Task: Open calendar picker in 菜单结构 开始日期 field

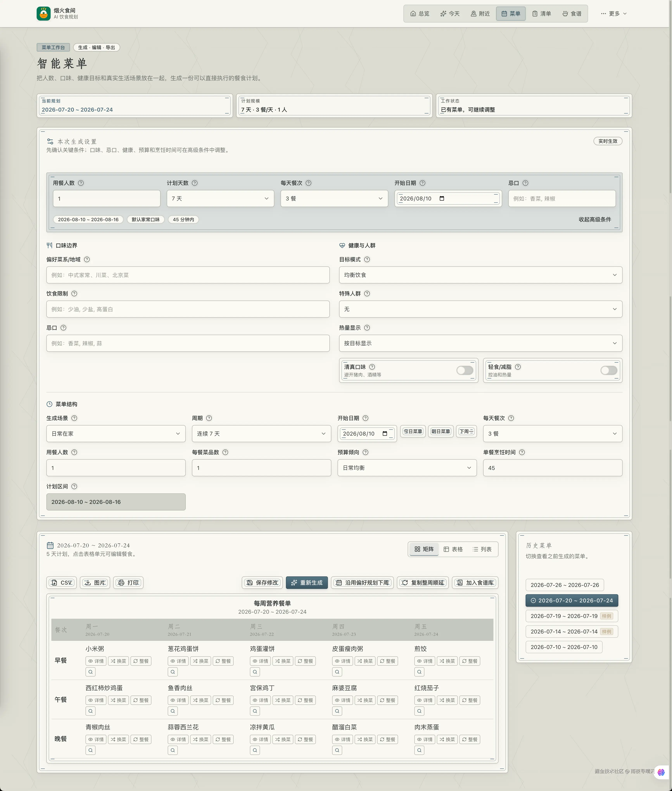Action: (x=385, y=434)
